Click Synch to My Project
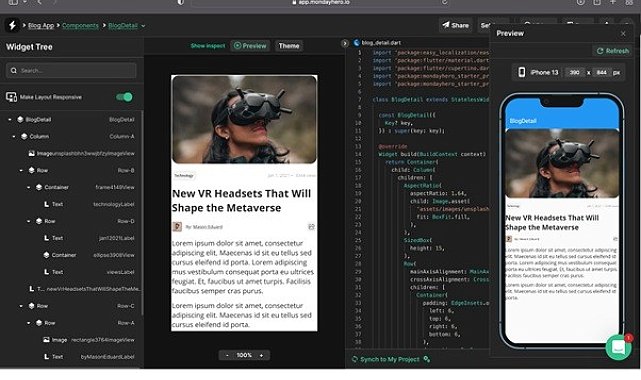Image resolution: width=641 pixels, height=380 pixels. coord(385,359)
